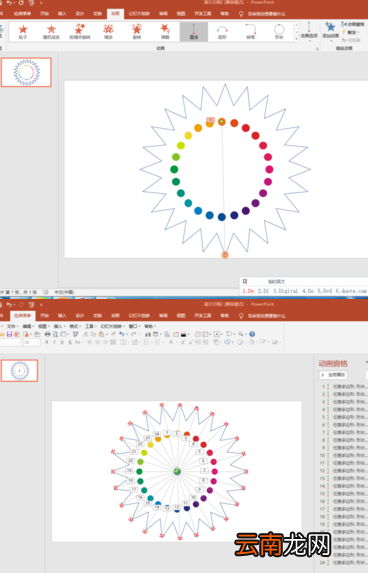Click undo in upper window title bar
This screenshot has height=573, width=368.
pyautogui.click(x=10, y=3)
